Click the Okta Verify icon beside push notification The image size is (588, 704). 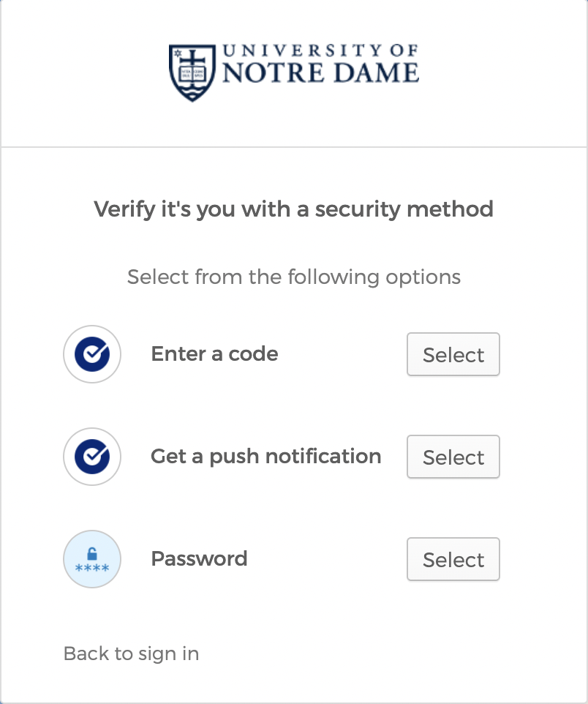click(x=92, y=457)
